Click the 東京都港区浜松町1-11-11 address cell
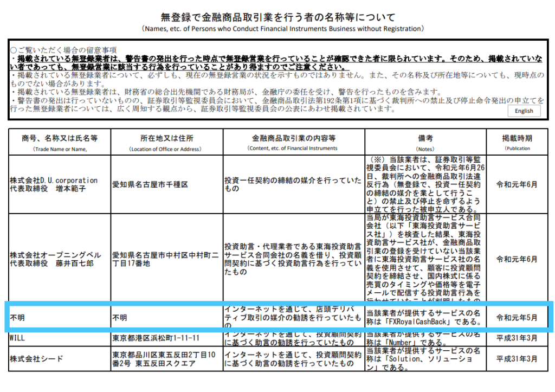Screen dimensions: 555x392 click(156, 338)
